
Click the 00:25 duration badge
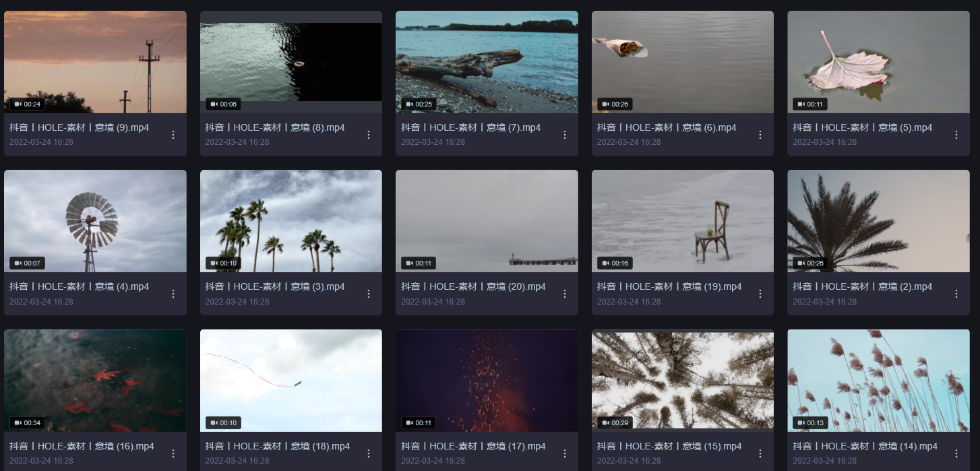click(419, 104)
